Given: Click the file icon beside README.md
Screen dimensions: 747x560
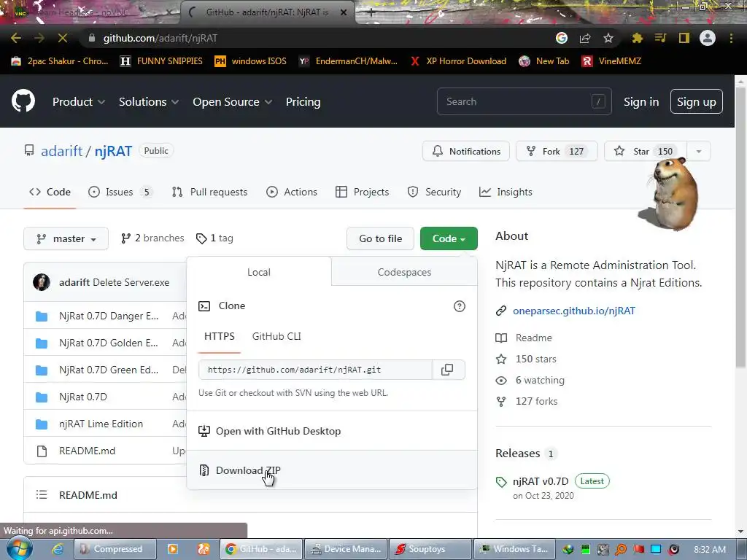Looking at the screenshot, I should pos(42,451).
